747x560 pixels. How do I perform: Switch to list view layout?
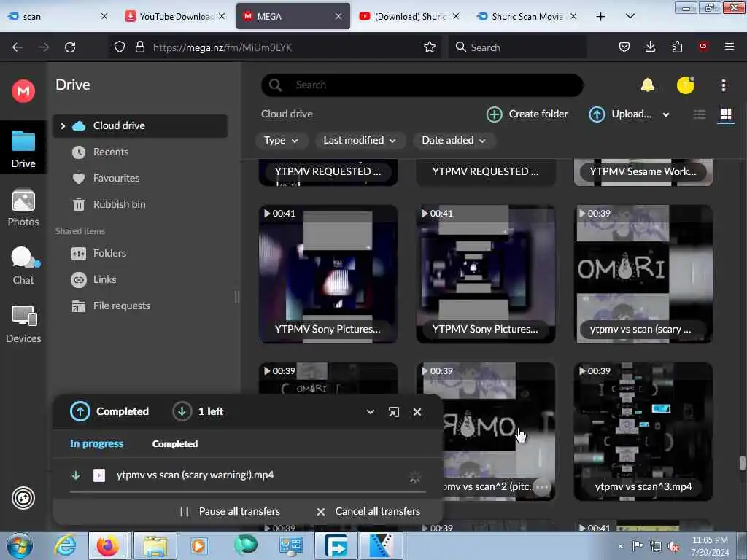(700, 114)
